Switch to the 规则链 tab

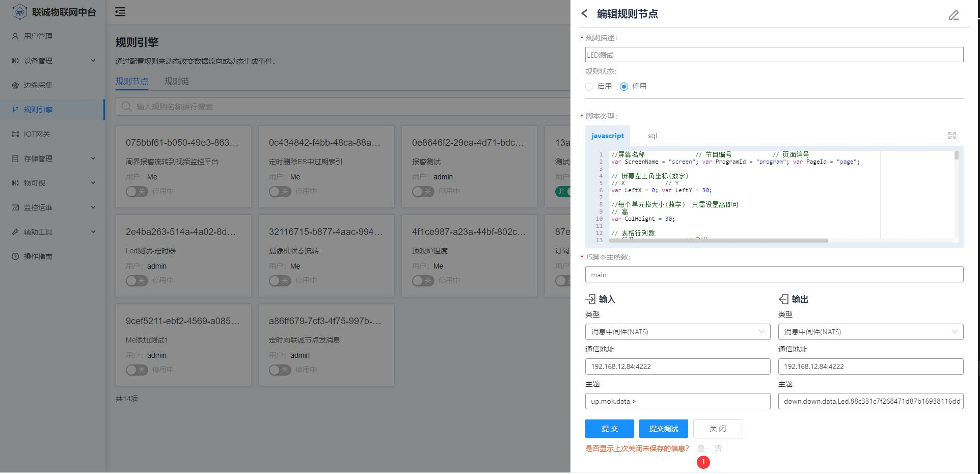177,81
